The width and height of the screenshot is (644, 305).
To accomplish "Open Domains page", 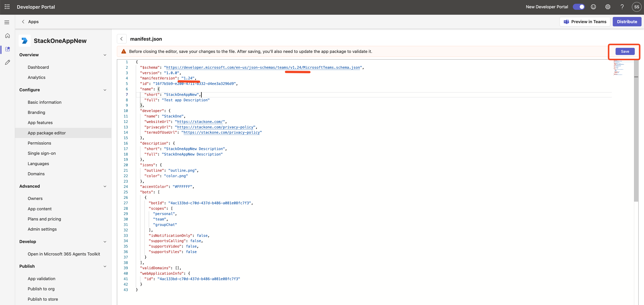I will 36,174.
